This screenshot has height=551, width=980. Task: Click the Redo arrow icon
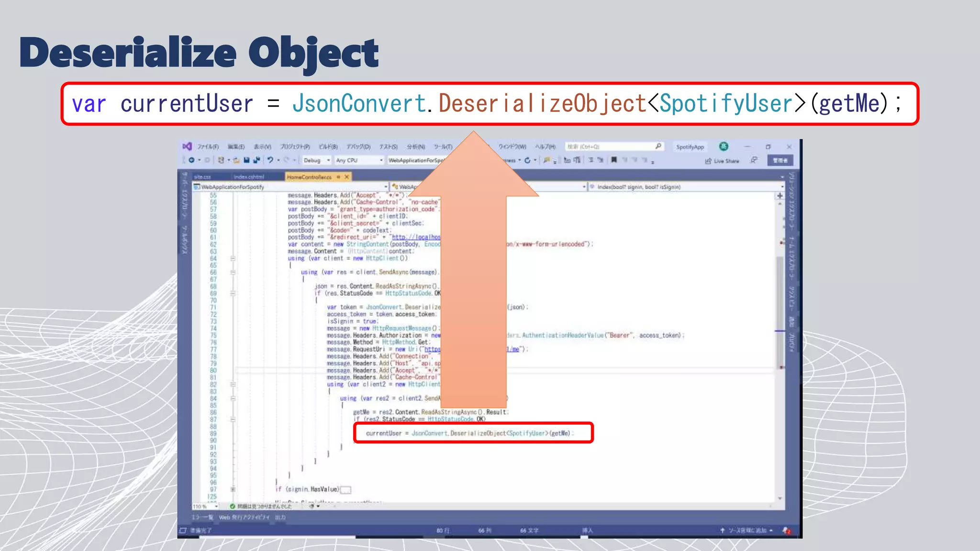(287, 160)
